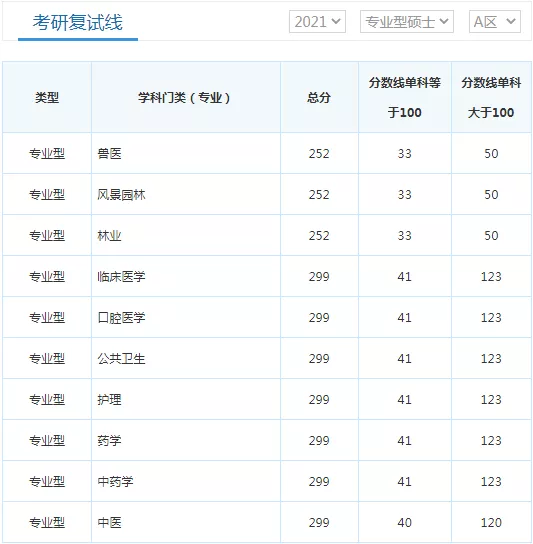Click the value 41 in 药学 row

pos(405,440)
